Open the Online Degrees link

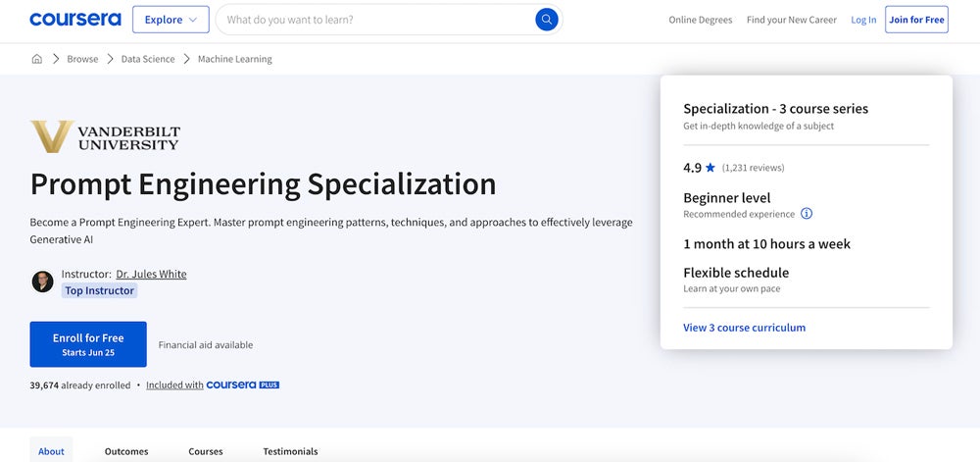tap(700, 20)
